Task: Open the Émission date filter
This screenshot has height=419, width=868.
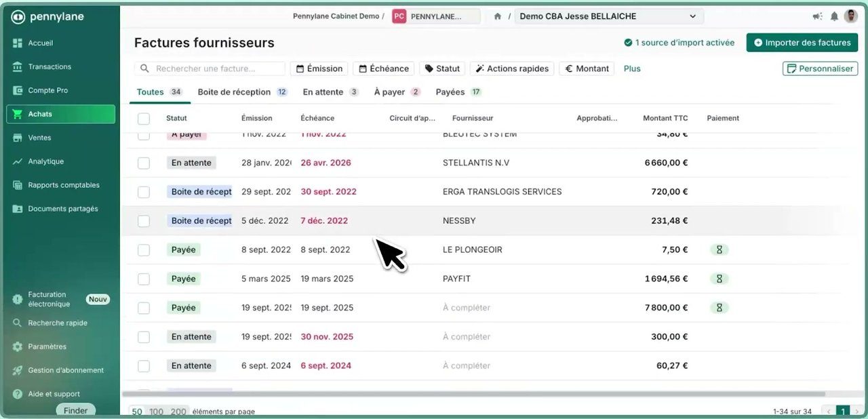Action: (319, 68)
